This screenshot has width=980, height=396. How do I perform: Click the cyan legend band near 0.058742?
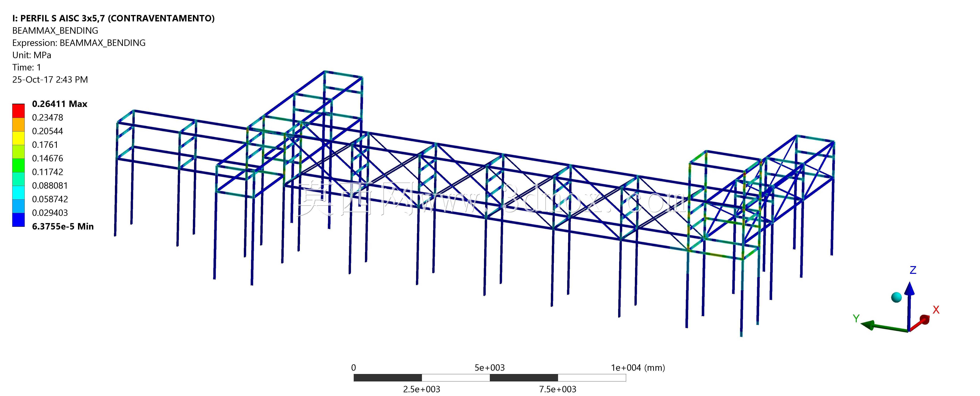point(18,193)
